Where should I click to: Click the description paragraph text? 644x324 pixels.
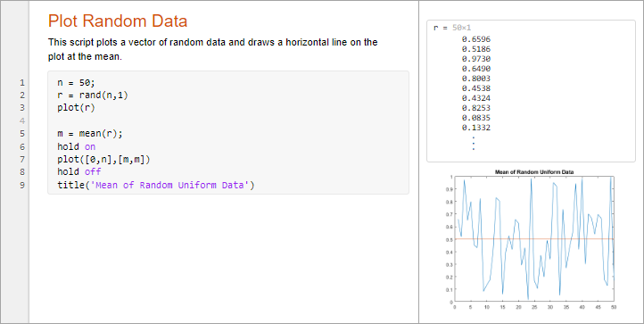(x=213, y=49)
